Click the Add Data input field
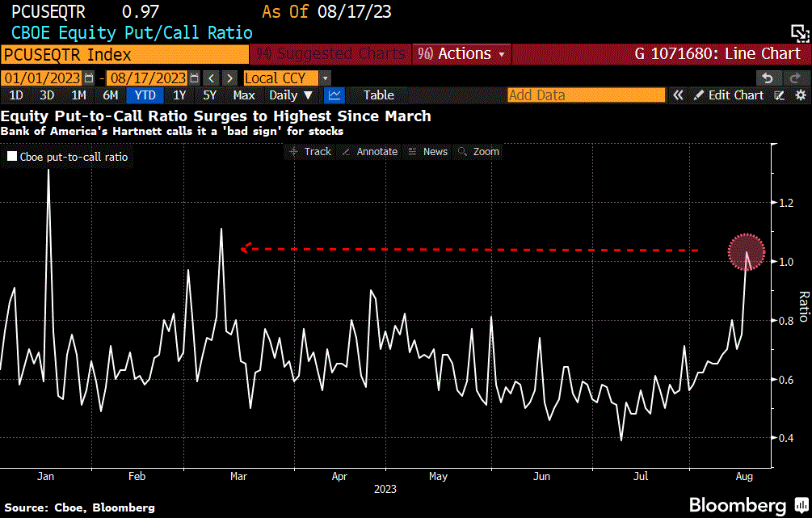The width and height of the screenshot is (812, 518). click(x=586, y=95)
